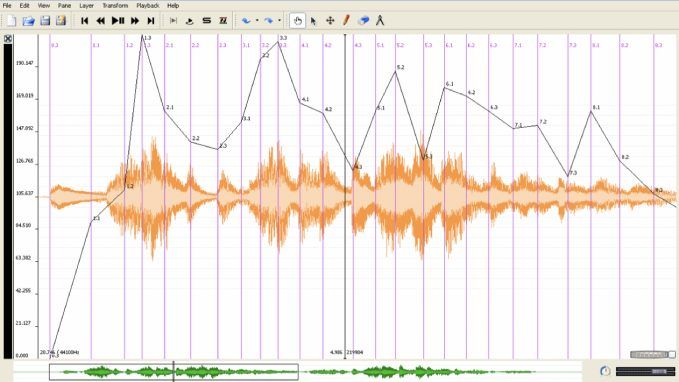Screen dimensions: 679x382
Task: Click the cursor readout 4.986 | 219884
Action: tap(346, 353)
